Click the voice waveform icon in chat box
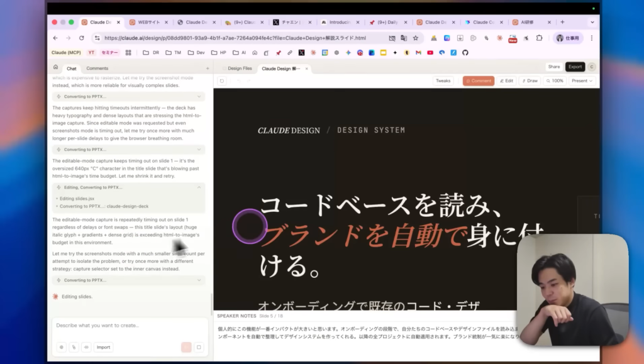644x364 pixels. point(86,347)
